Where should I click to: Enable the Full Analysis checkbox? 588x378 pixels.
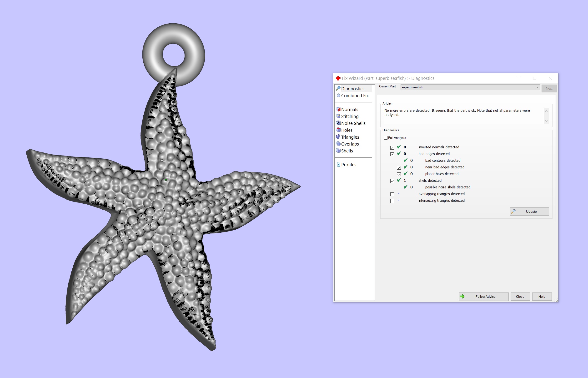385,138
